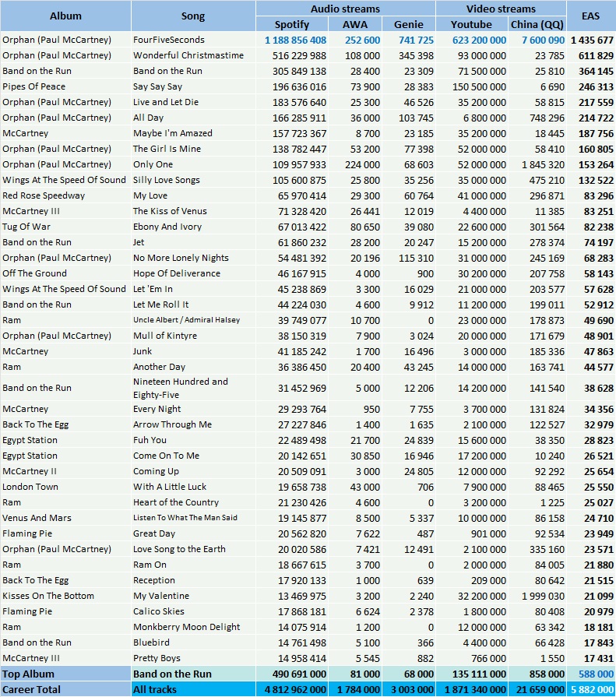The image size is (616, 697).
Task: Select the Spotify column header
Action: (x=292, y=24)
